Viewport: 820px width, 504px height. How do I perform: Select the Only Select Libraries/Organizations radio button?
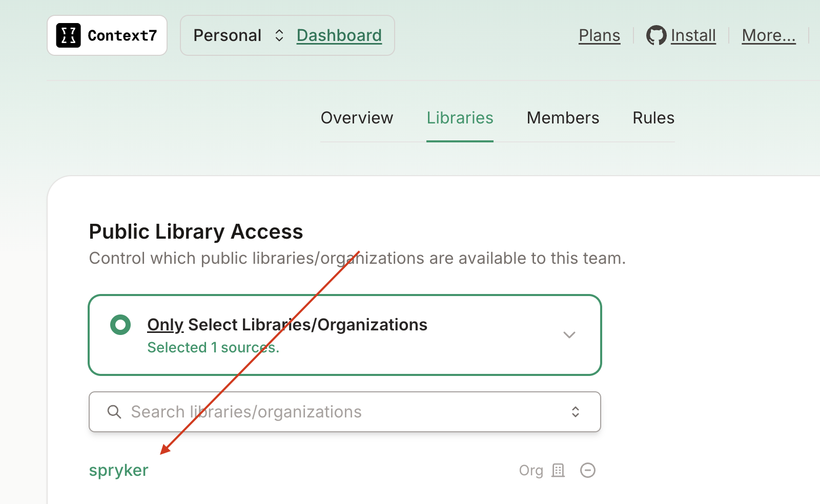click(120, 324)
